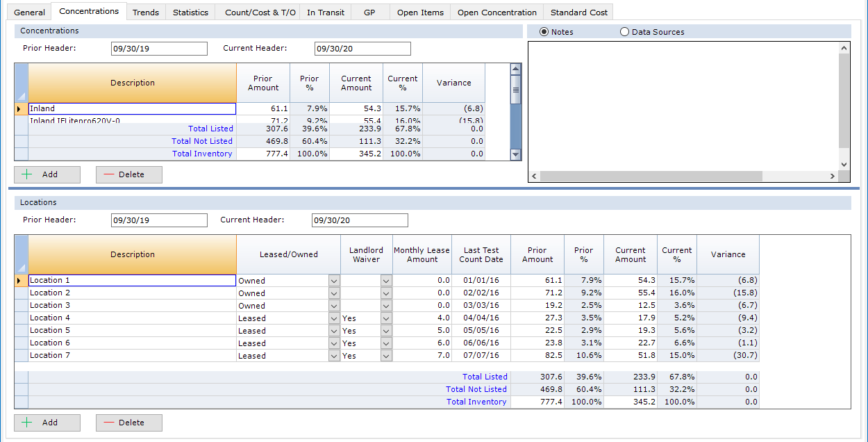Click the up scroll arrow on Concentrations grid
868x442 pixels.
515,69
